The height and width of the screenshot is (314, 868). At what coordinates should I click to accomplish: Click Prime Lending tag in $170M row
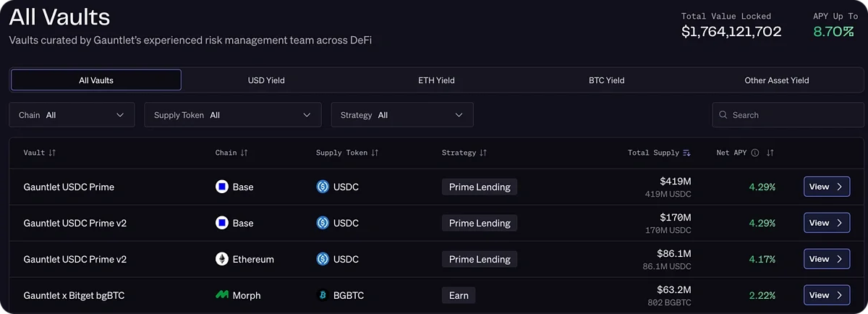click(480, 223)
